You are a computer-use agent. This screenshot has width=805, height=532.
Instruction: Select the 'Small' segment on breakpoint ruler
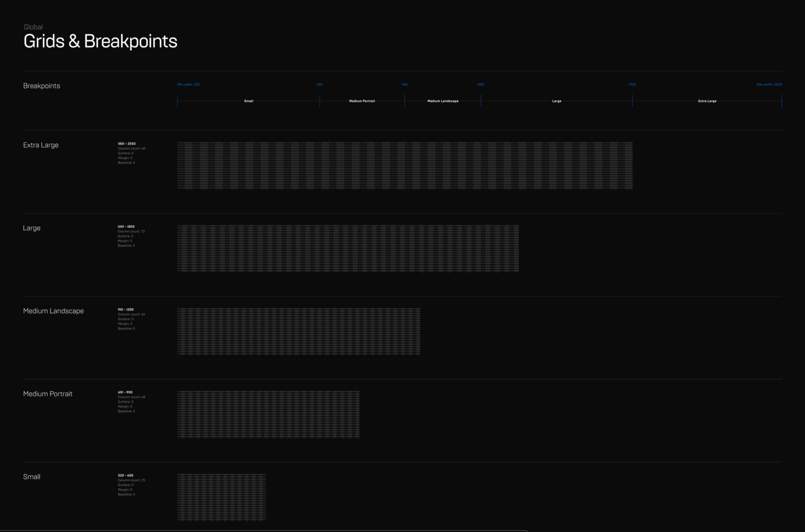click(249, 101)
